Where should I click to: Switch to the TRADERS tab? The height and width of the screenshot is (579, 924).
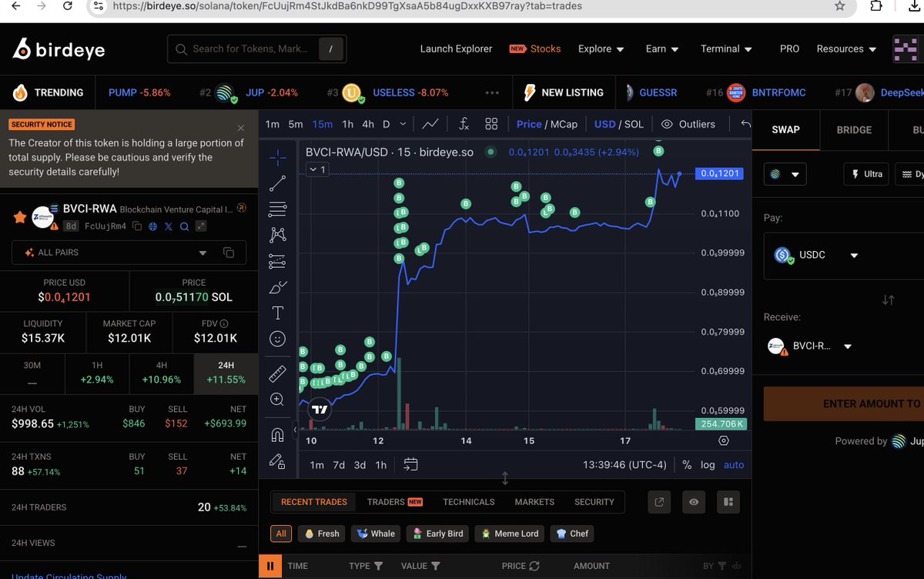395,502
